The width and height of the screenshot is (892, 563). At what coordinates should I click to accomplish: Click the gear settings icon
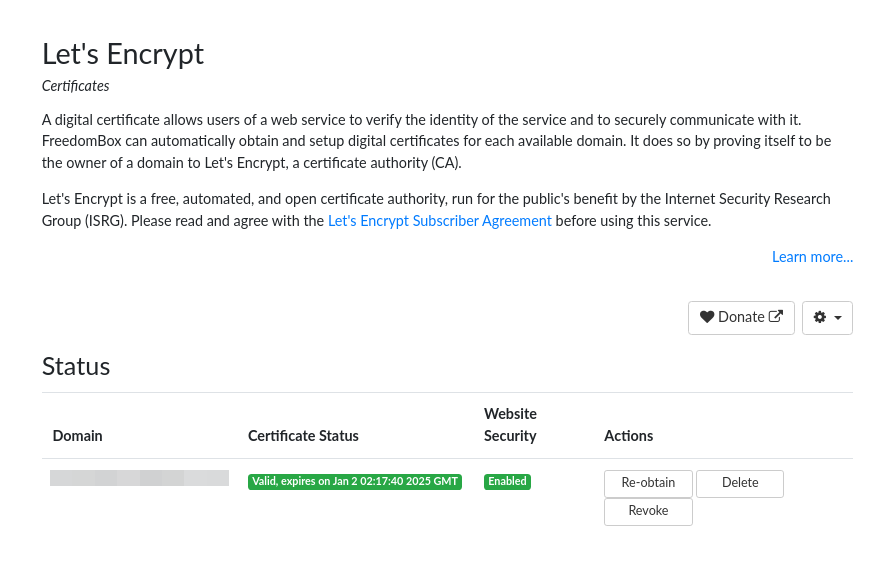tap(820, 317)
